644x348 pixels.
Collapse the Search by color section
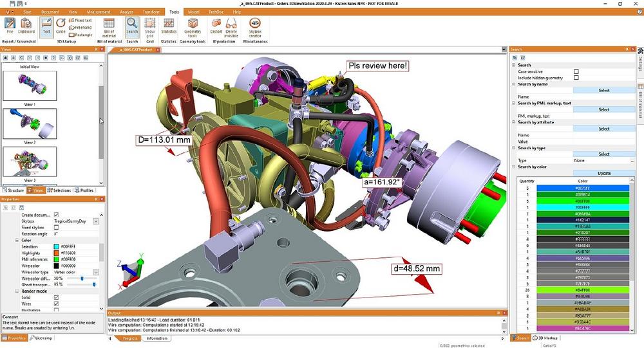tap(513, 167)
